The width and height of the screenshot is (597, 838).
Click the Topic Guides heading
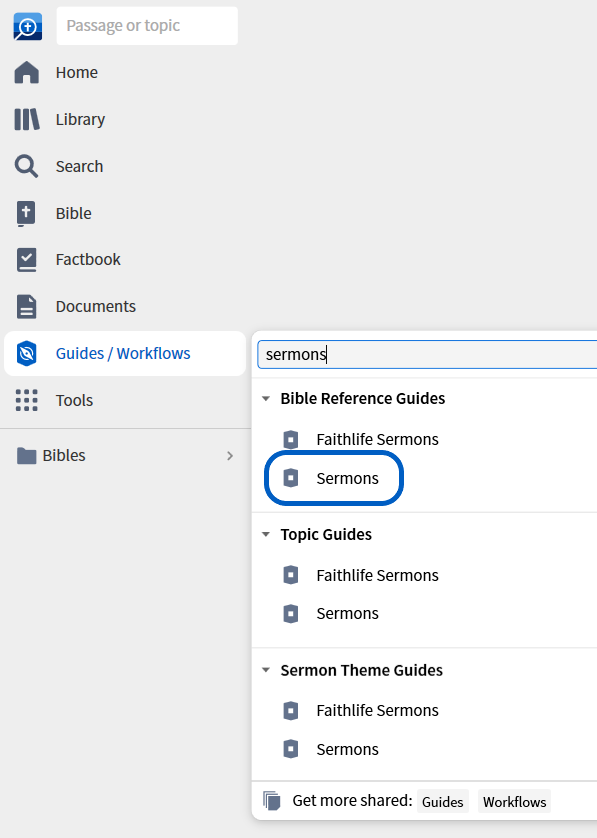pos(326,534)
